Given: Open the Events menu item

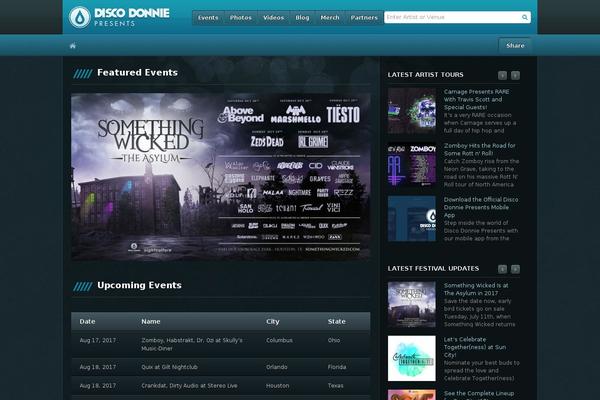Looking at the screenshot, I should [x=208, y=17].
